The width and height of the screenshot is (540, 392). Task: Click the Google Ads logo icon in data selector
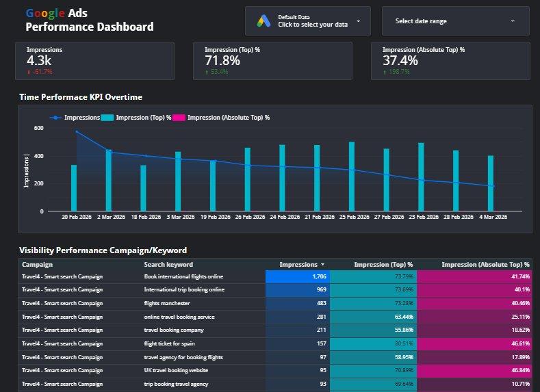point(263,21)
